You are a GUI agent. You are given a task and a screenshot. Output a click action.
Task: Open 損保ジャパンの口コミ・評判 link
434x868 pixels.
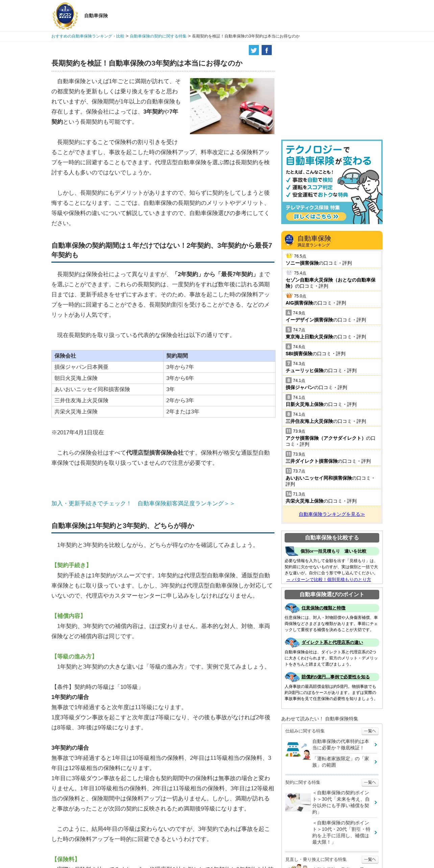click(316, 387)
